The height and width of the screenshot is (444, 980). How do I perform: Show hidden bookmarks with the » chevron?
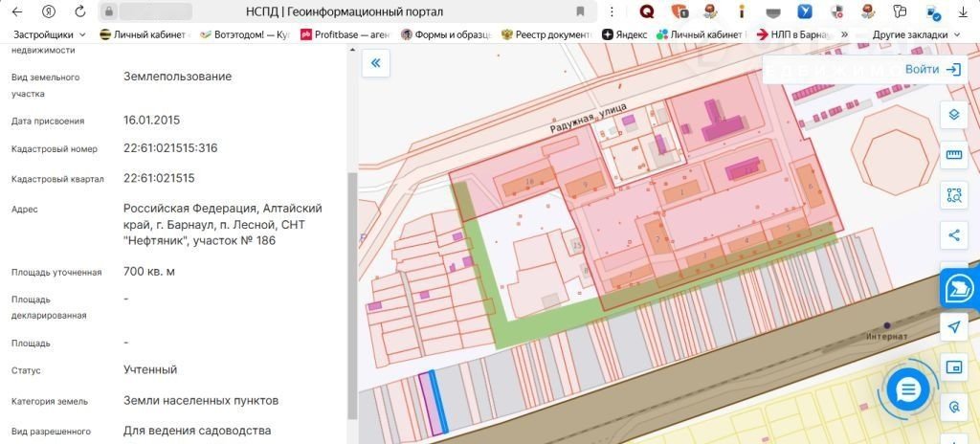coord(843,33)
